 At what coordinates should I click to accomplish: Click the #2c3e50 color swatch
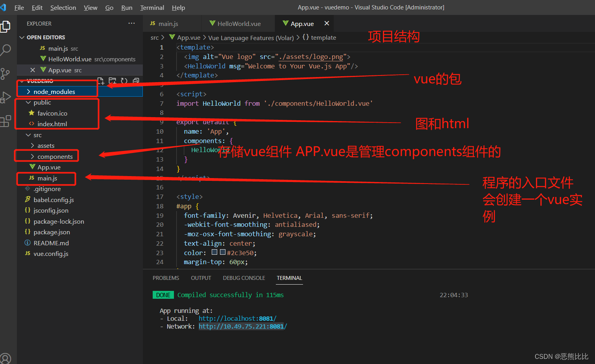[222, 252]
